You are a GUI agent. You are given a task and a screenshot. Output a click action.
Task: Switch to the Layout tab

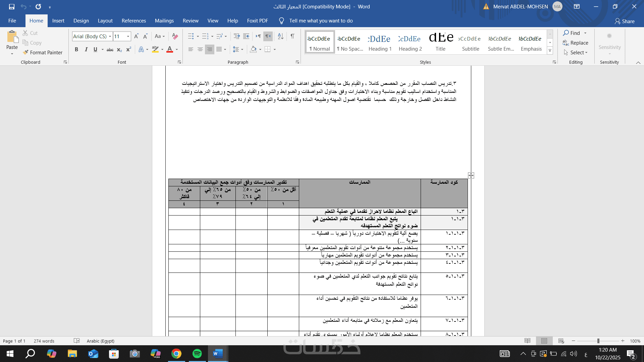click(105, 21)
